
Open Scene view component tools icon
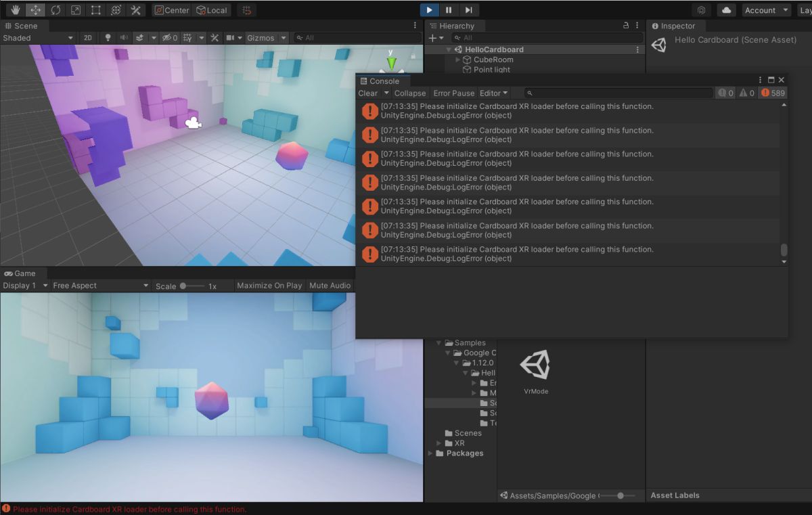215,38
